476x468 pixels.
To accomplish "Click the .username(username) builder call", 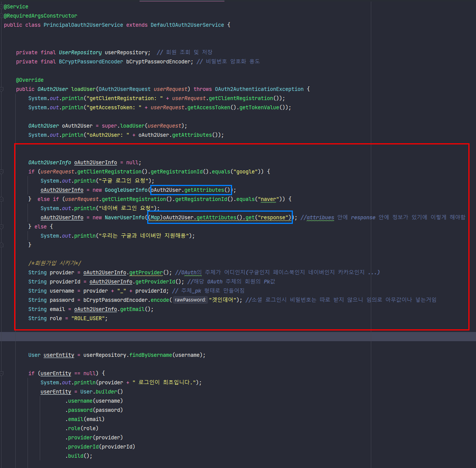I will tap(94, 401).
